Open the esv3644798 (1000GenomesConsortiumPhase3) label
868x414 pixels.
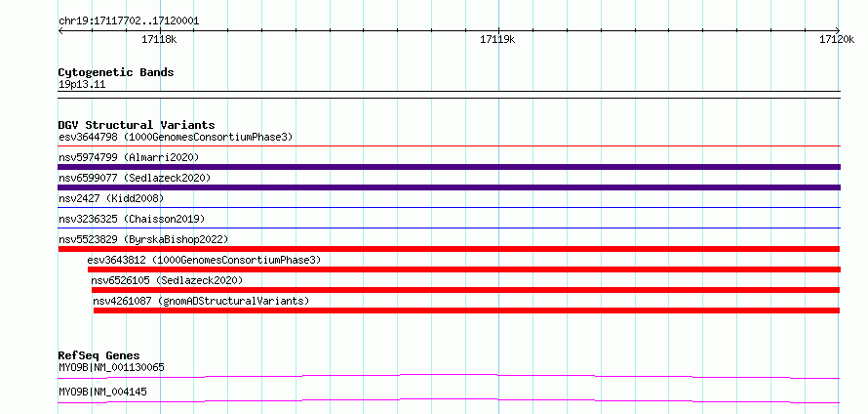pos(176,137)
